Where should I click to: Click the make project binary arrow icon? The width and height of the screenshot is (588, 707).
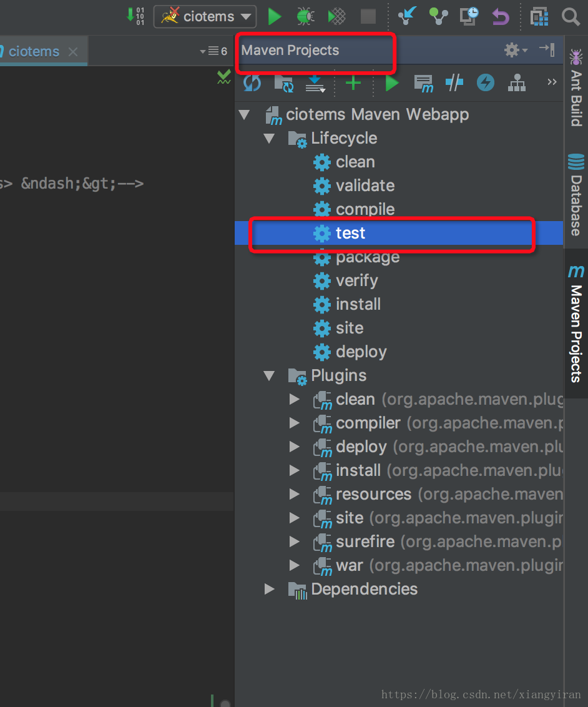pyautogui.click(x=135, y=16)
